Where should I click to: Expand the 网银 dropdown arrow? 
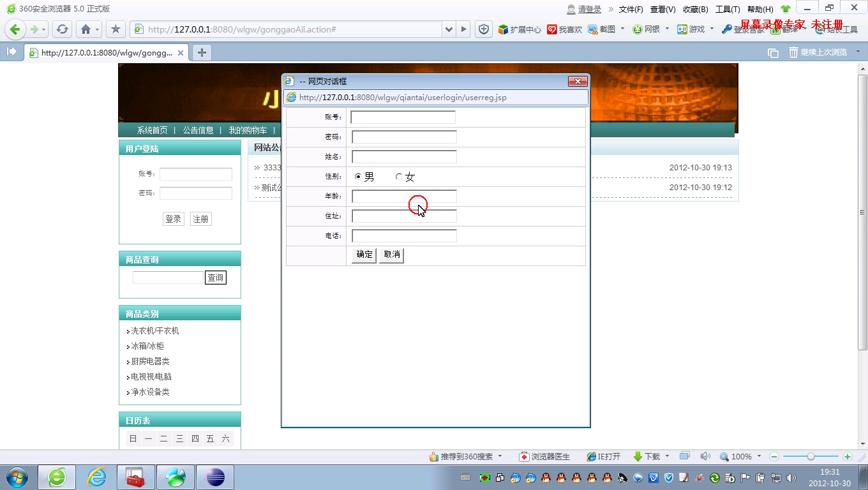coord(667,29)
